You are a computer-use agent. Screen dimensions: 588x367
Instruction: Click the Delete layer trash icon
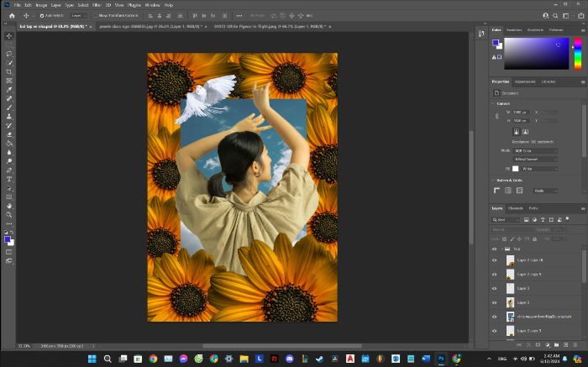click(x=575, y=344)
